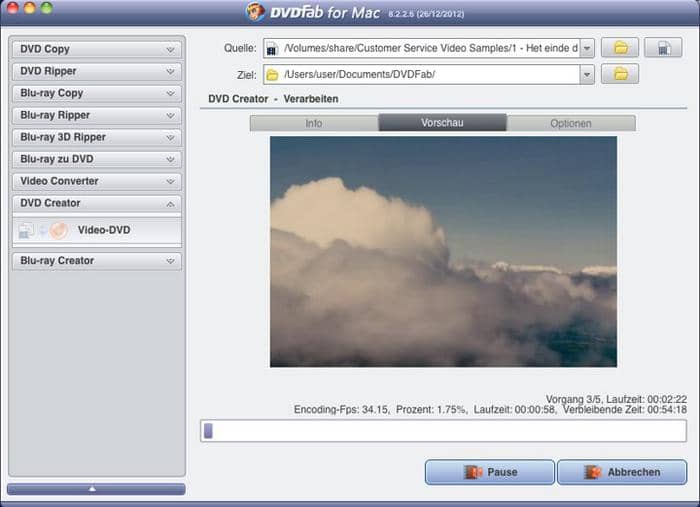
Task: Switch to the Optionen tab
Action: (571, 123)
